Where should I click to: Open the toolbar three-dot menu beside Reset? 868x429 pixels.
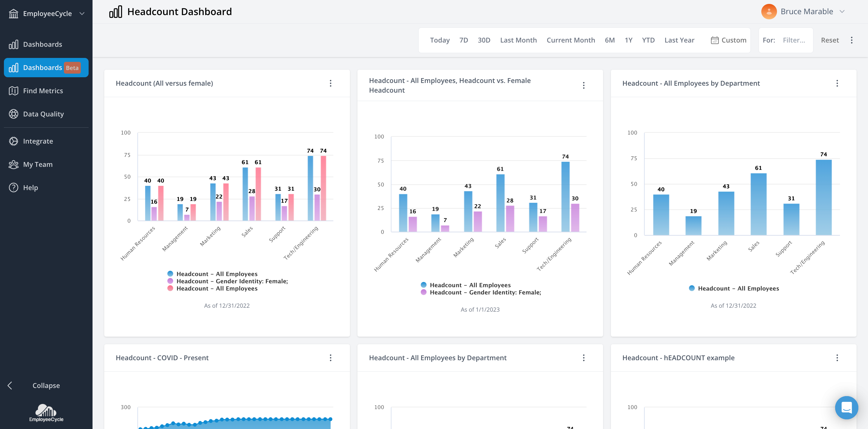(x=851, y=40)
